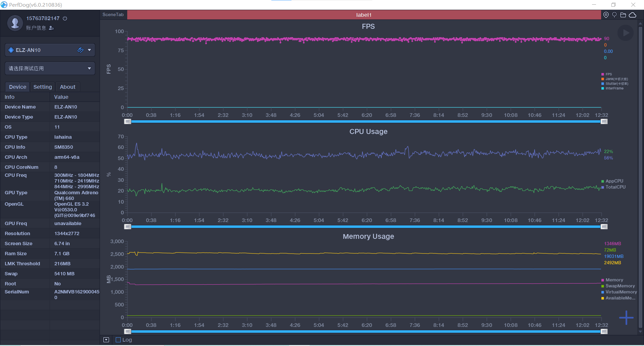Toggle FPS series in legend

click(x=607, y=74)
